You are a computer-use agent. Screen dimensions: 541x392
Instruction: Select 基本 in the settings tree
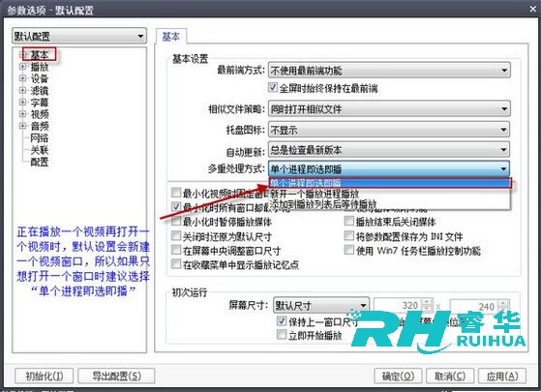(x=40, y=54)
